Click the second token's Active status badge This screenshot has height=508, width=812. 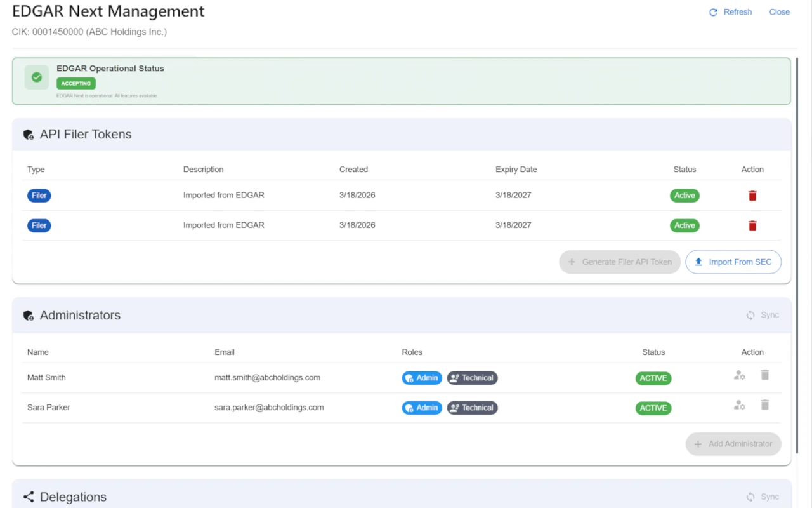click(x=684, y=225)
